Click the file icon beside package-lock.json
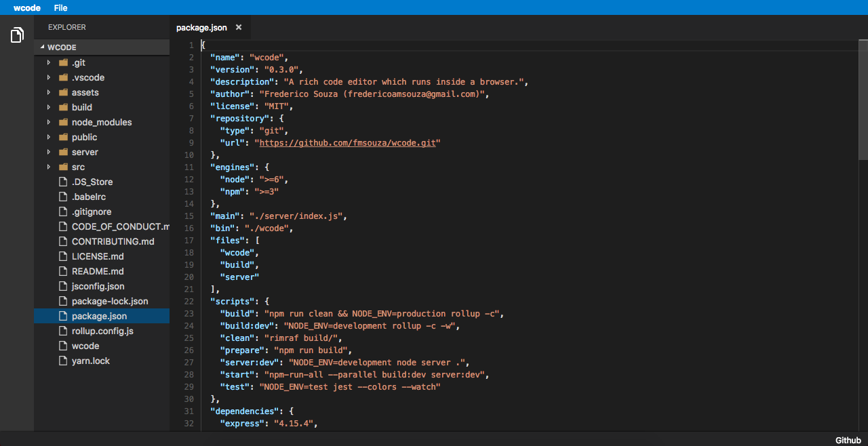 64,301
